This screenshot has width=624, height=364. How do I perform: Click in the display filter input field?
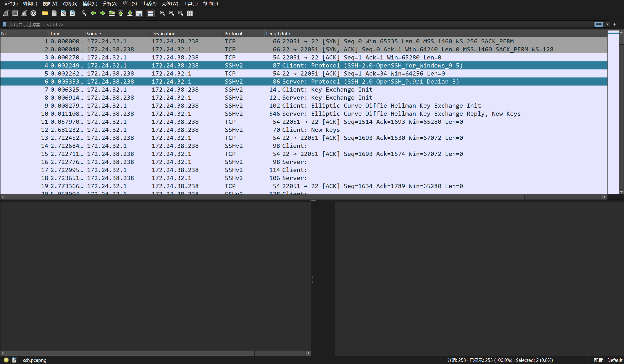[x=297, y=24]
